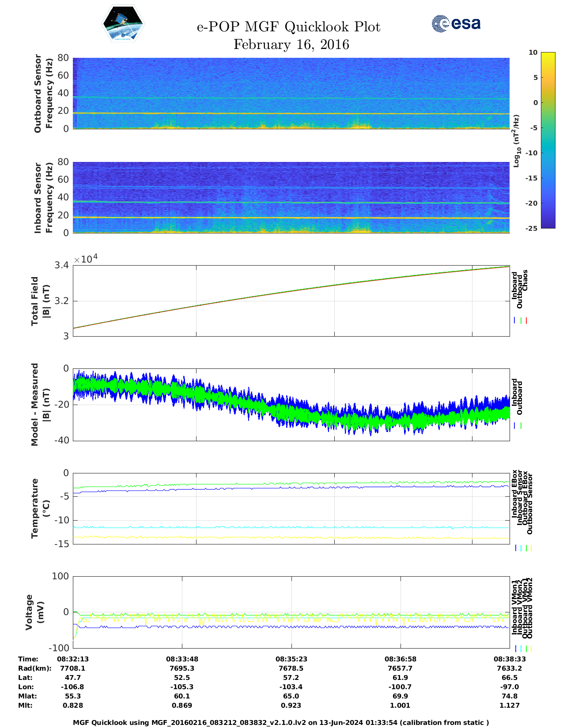Click the green Outboard marker in Model - Measured legend
The height and width of the screenshot is (728, 563).
pyautogui.click(x=521, y=426)
